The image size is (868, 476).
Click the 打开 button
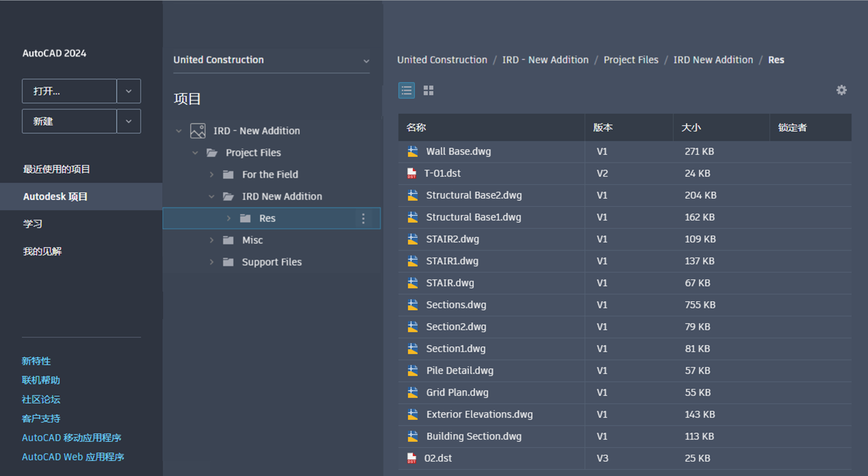click(70, 91)
